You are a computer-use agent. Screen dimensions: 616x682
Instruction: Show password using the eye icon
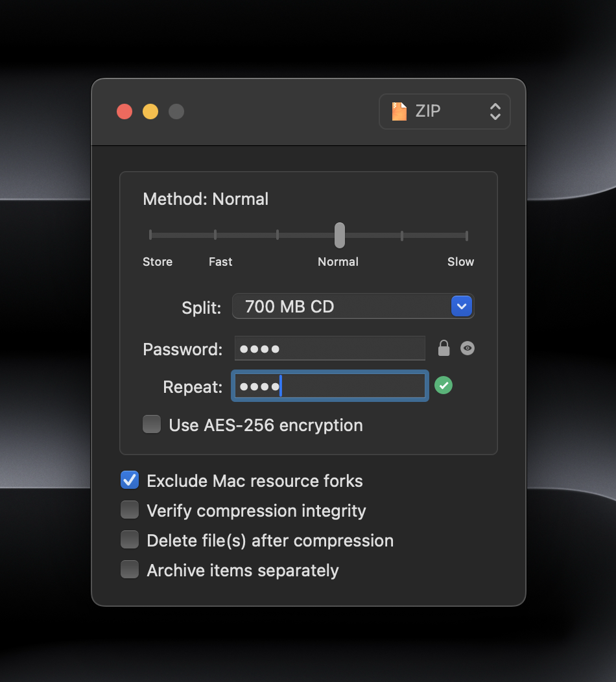[x=468, y=349]
